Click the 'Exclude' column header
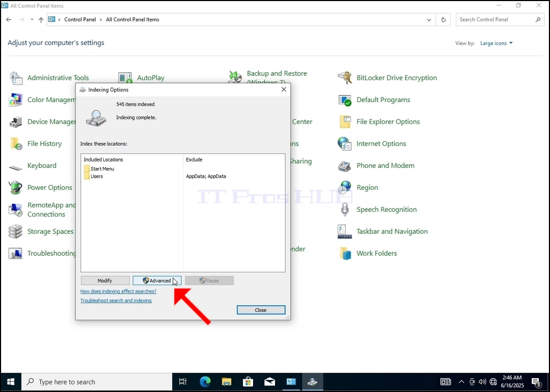Image resolution: width=550 pixels, height=392 pixels. pyautogui.click(x=194, y=159)
